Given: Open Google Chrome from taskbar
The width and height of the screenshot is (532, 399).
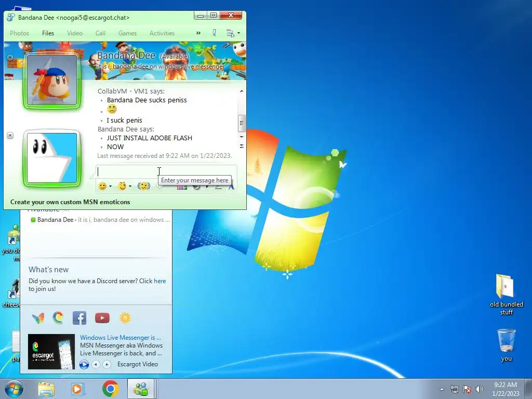Looking at the screenshot, I should click(110, 389).
